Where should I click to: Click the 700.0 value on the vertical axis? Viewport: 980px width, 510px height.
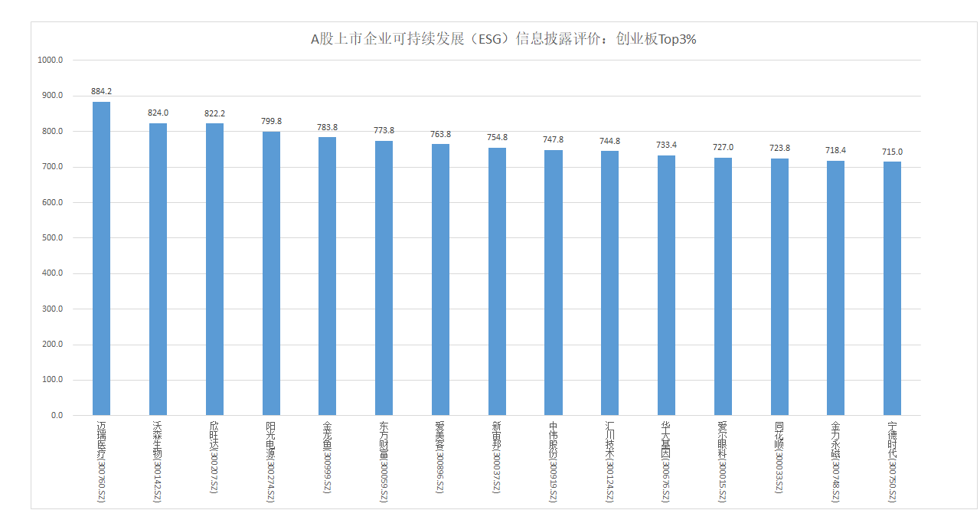click(x=52, y=167)
